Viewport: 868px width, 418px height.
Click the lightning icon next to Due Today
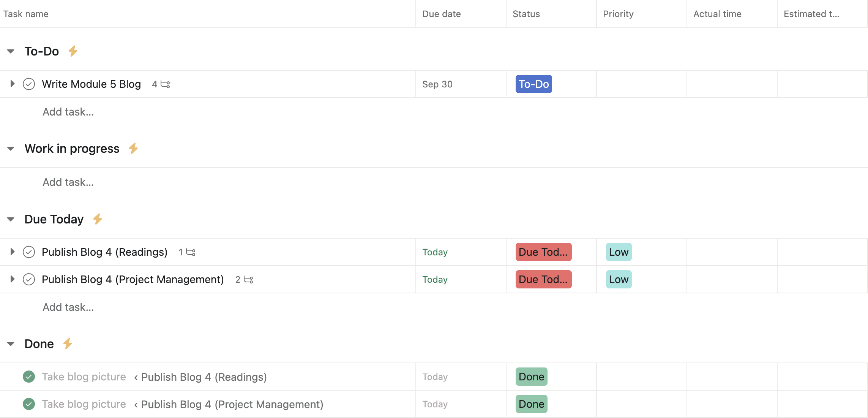tap(98, 219)
